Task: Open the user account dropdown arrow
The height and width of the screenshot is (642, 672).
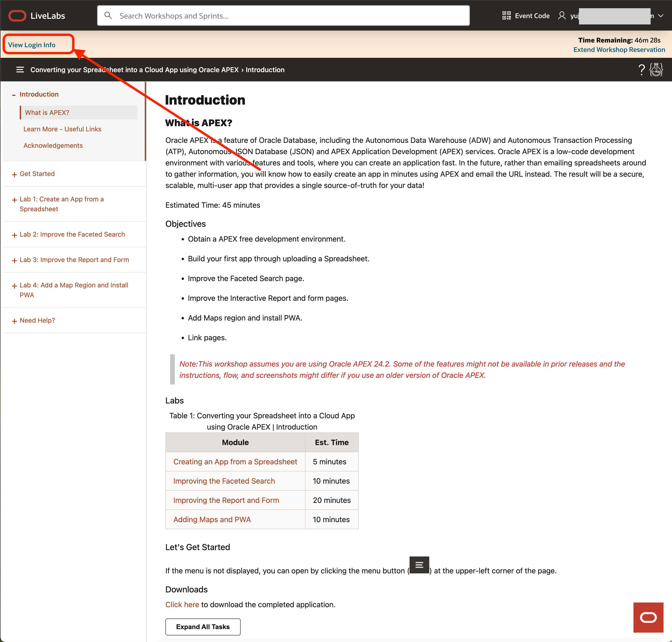Action: click(661, 16)
